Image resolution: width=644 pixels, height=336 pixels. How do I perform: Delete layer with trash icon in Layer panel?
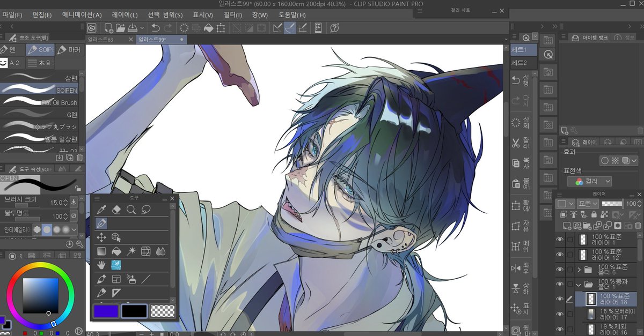pyautogui.click(x=637, y=226)
